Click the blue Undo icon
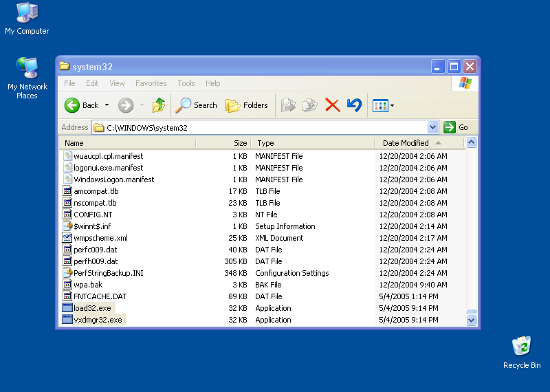550x392 pixels. pyautogui.click(x=354, y=105)
